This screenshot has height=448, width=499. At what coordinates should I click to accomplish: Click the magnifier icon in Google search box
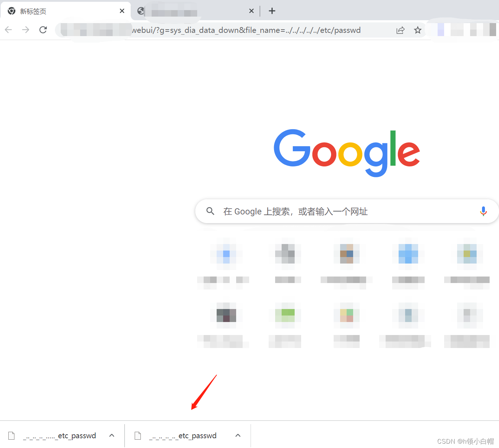pyautogui.click(x=211, y=211)
